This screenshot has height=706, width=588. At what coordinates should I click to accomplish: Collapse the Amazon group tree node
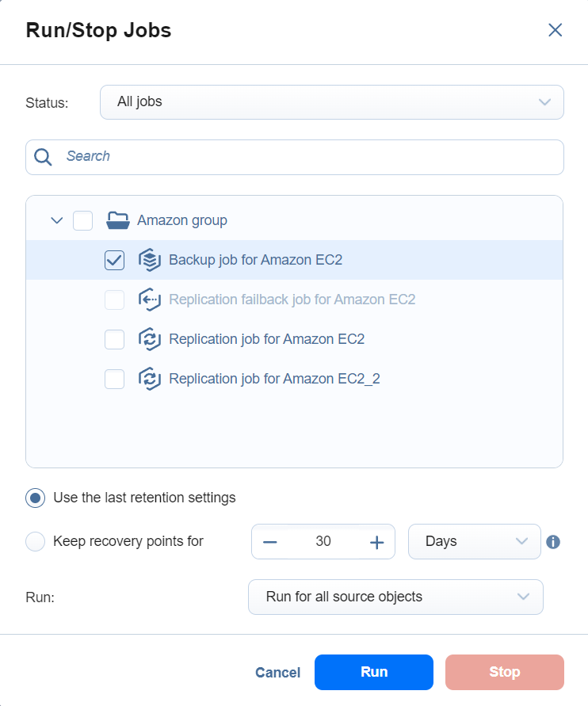click(56, 220)
